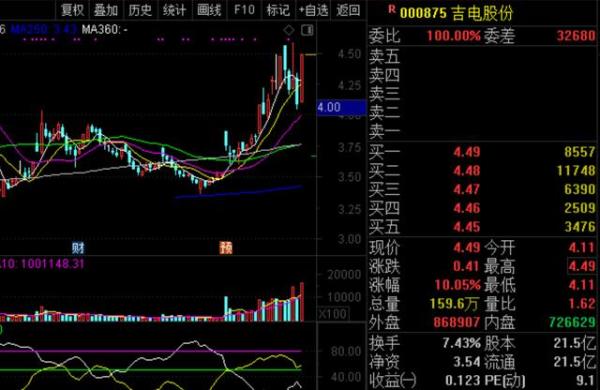The image size is (600, 390).
Task: Open the 预 forecast marker on chart
Action: [x=226, y=248]
